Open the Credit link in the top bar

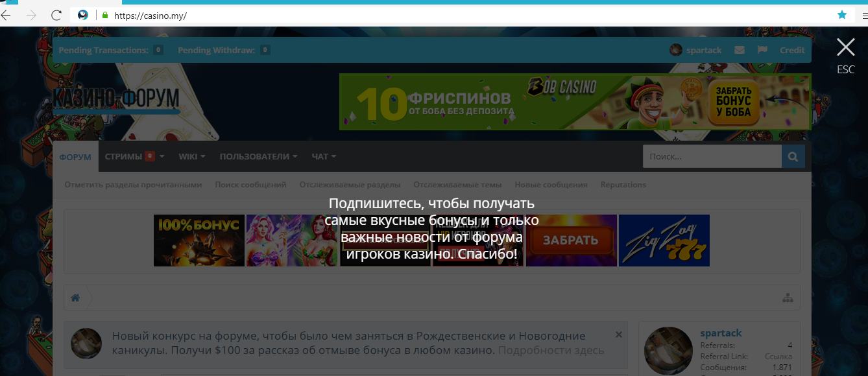point(792,50)
